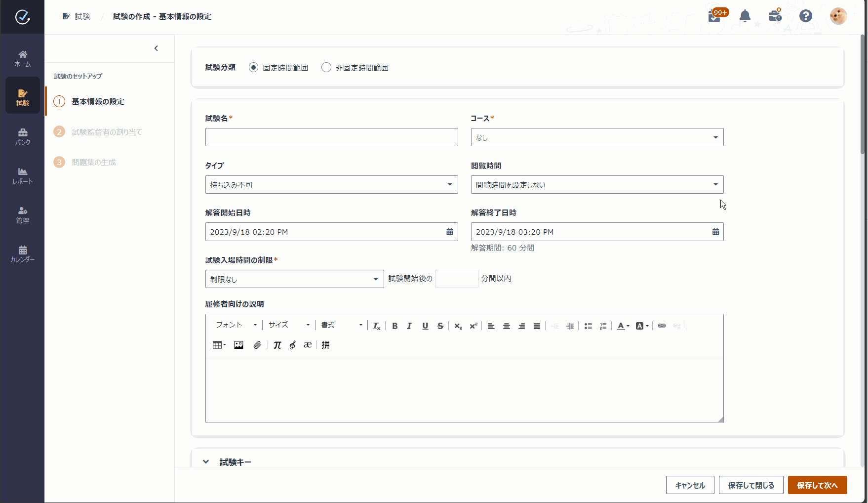Go to バンク in the sidebar
The width and height of the screenshot is (868, 503).
(23, 137)
